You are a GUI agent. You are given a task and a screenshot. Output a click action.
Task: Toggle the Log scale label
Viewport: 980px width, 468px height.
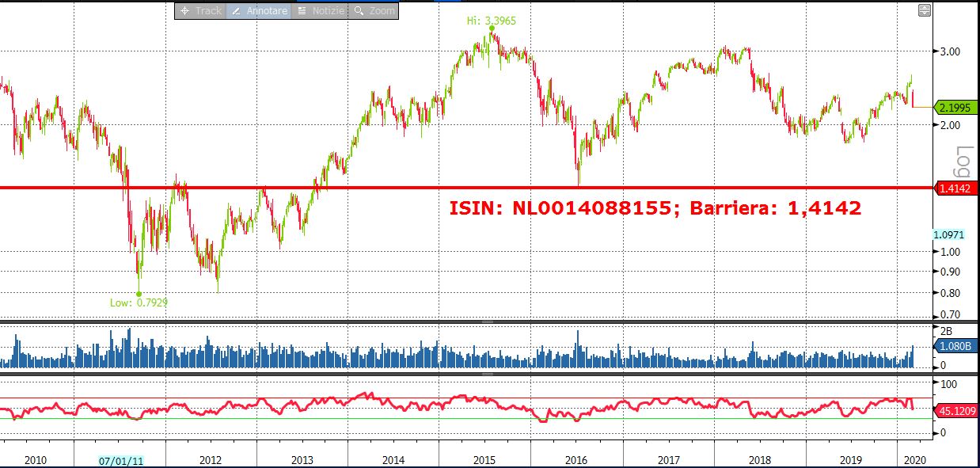[x=963, y=162]
